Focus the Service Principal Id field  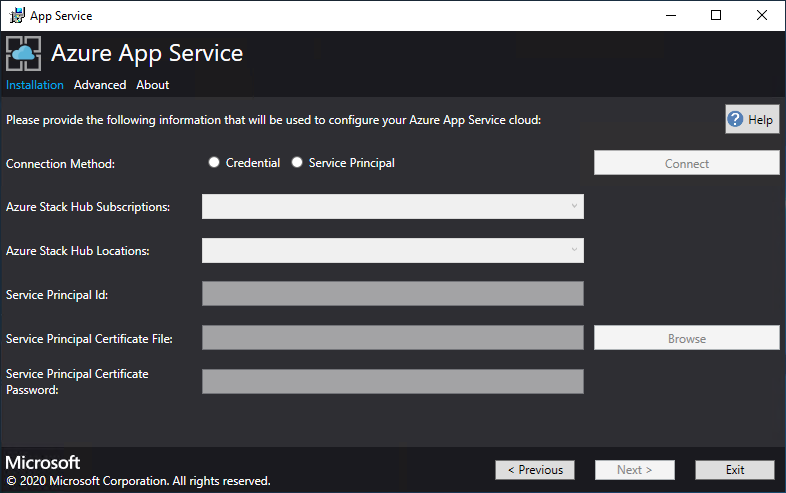pos(392,294)
